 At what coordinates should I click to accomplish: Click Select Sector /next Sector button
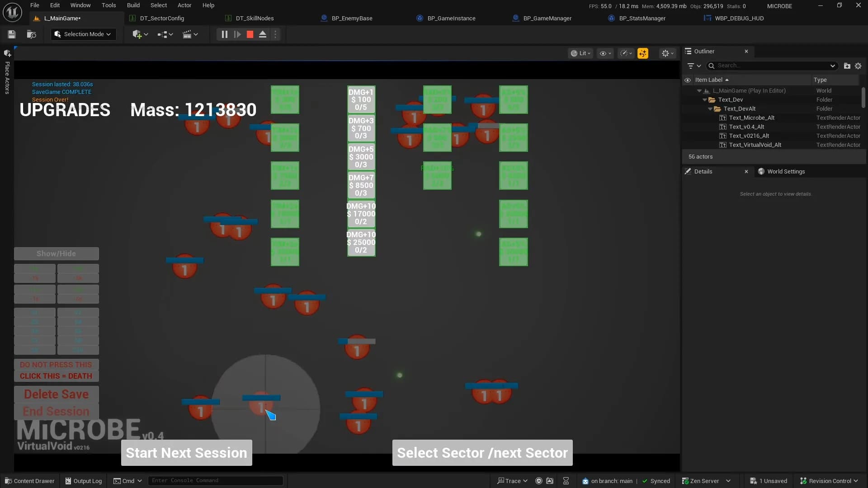point(482,453)
